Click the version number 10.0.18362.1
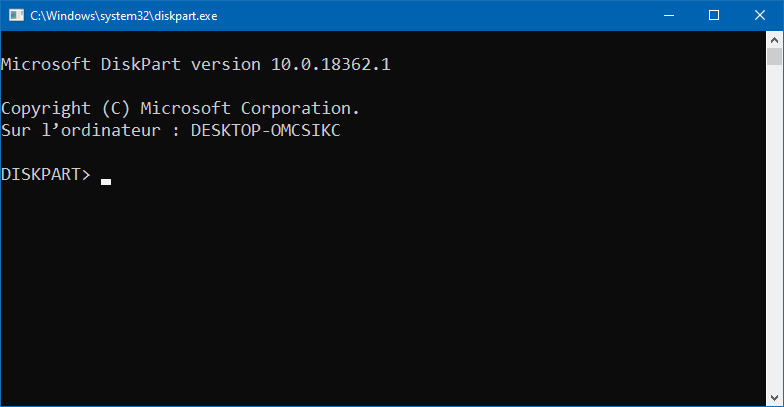 coord(330,64)
